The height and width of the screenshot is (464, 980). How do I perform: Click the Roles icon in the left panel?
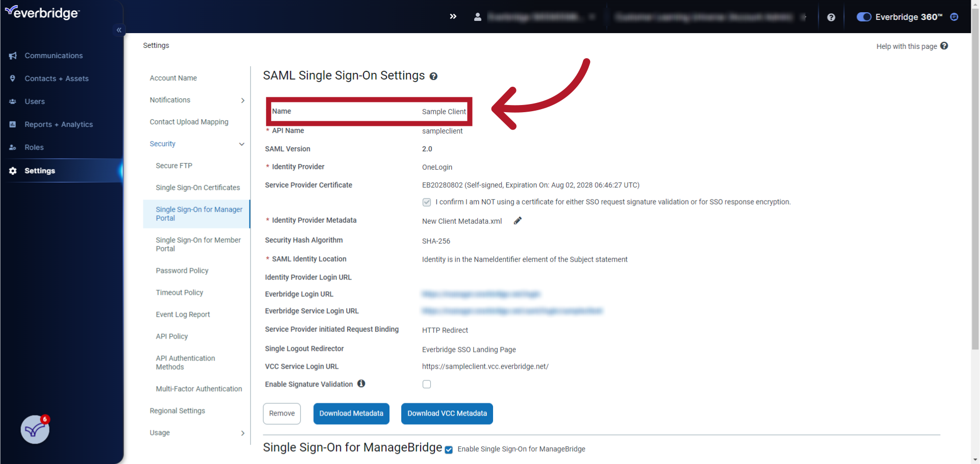pos(13,147)
